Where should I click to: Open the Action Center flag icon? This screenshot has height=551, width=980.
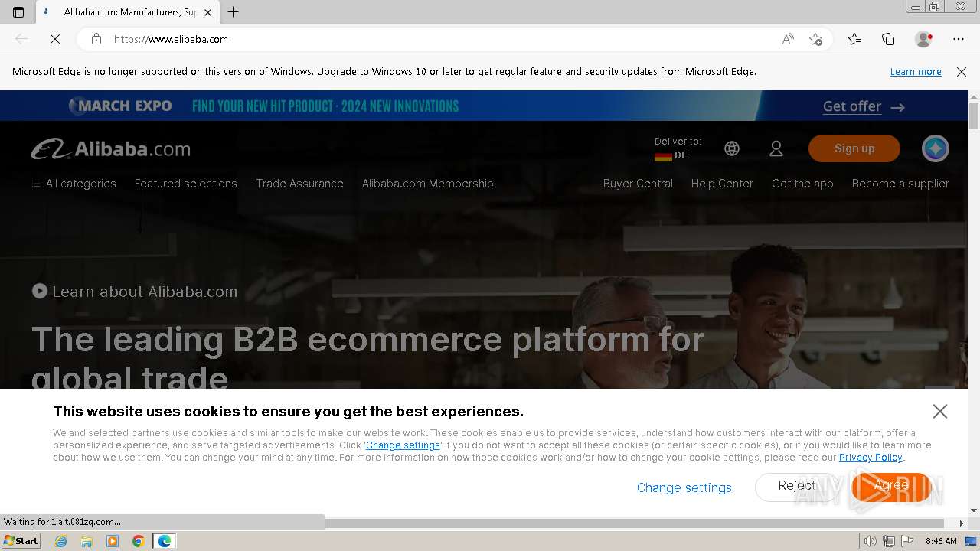[x=906, y=541]
